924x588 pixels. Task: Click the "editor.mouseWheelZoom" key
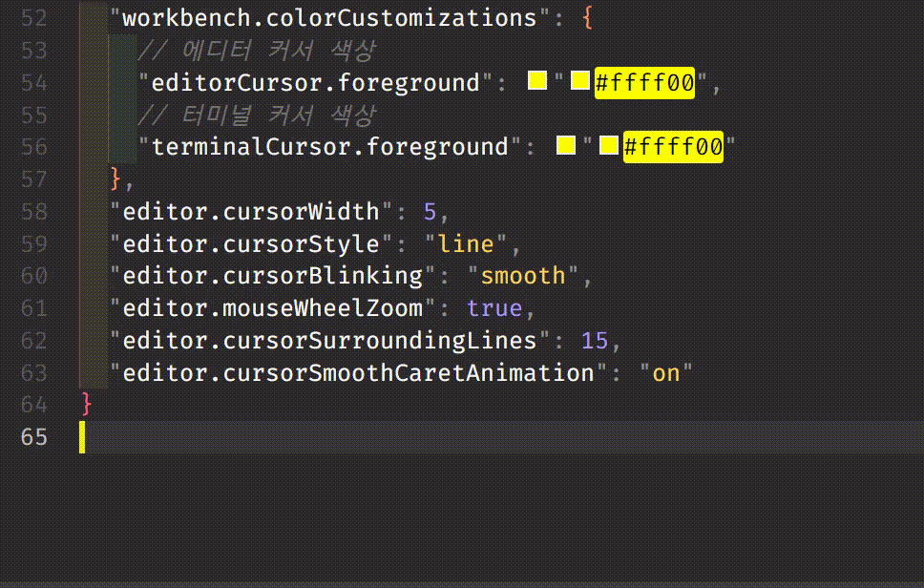[272, 308]
